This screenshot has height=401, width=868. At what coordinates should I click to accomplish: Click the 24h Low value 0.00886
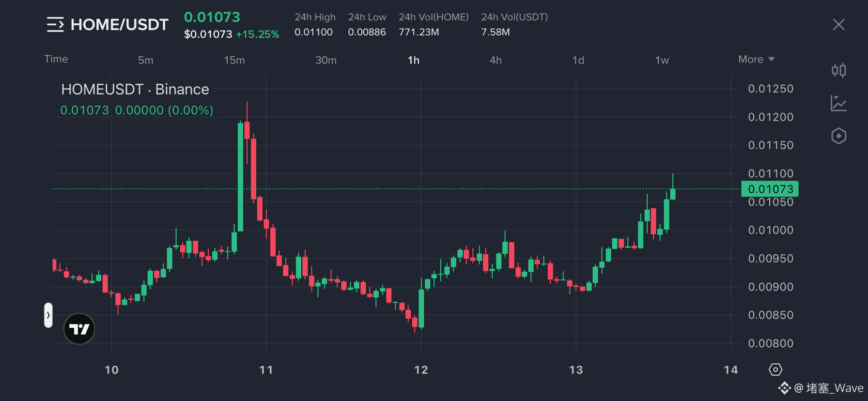pyautogui.click(x=367, y=32)
